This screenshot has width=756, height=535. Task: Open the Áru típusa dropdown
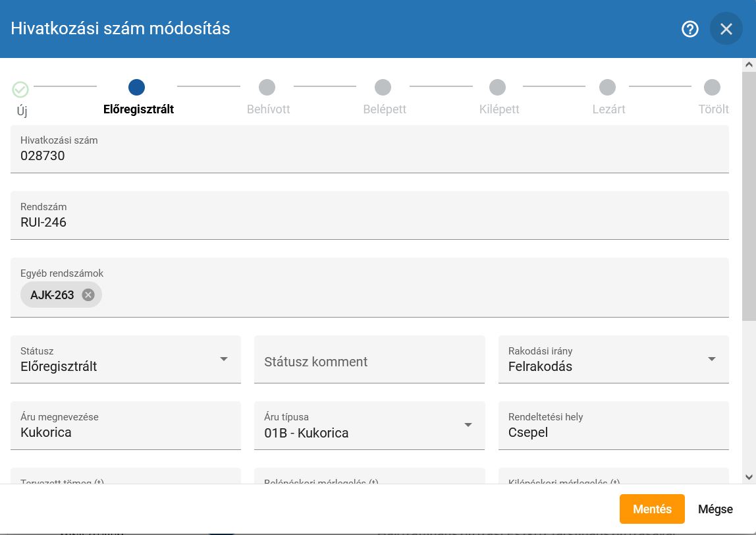click(x=468, y=425)
